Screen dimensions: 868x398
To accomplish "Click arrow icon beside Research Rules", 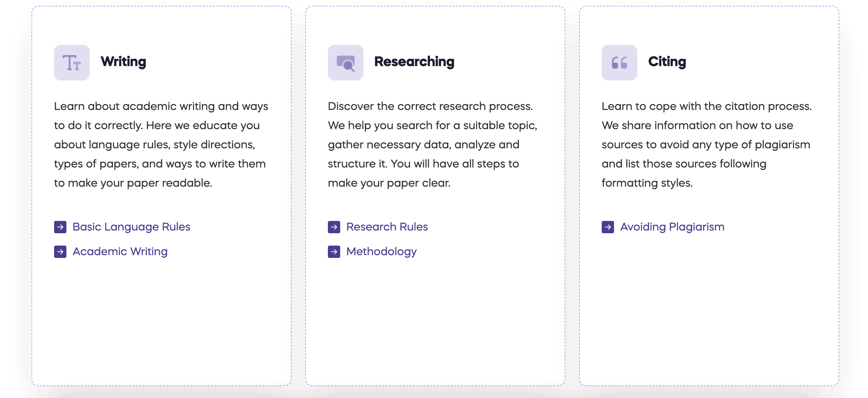I will (x=334, y=227).
